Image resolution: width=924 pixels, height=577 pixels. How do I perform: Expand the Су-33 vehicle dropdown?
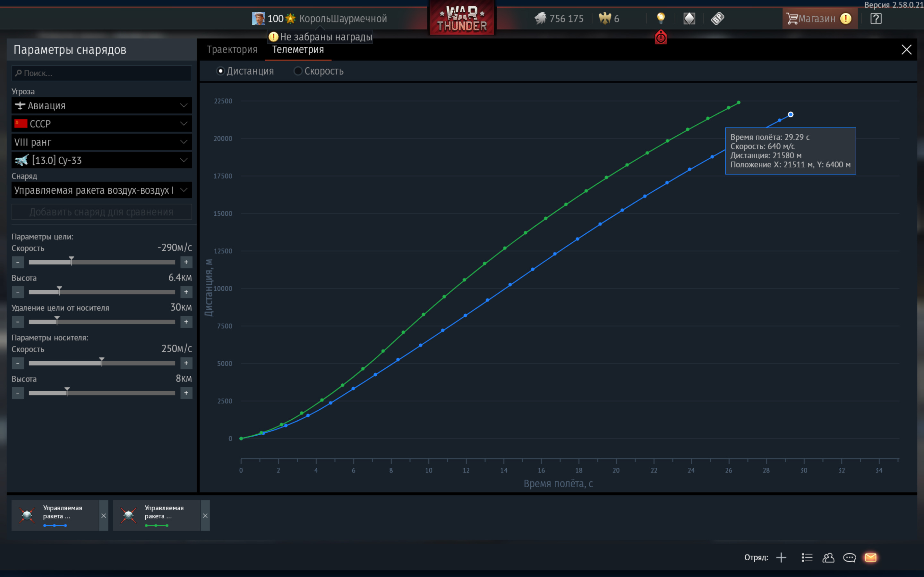[102, 160]
